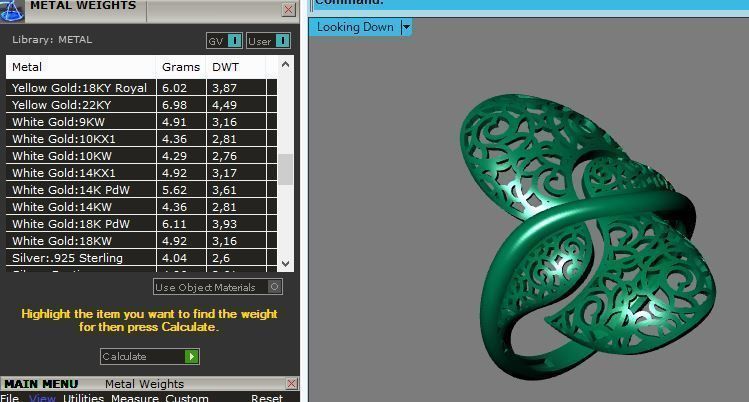Select the Yellow Gold:22KY row
749x402 pixels.
pos(141,105)
